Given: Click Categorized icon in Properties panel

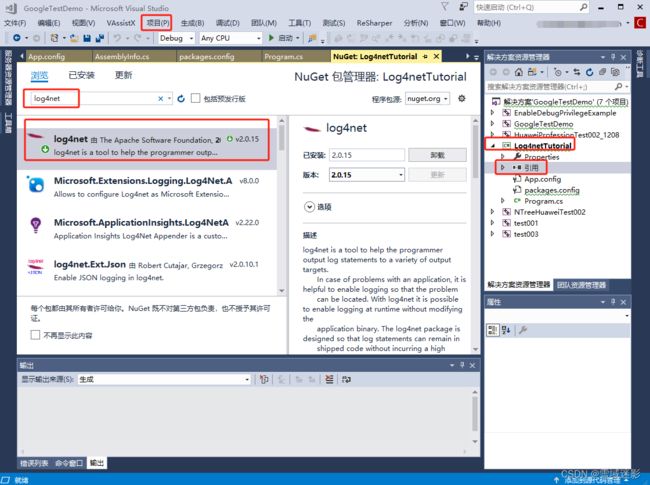Looking at the screenshot, I should point(492,330).
